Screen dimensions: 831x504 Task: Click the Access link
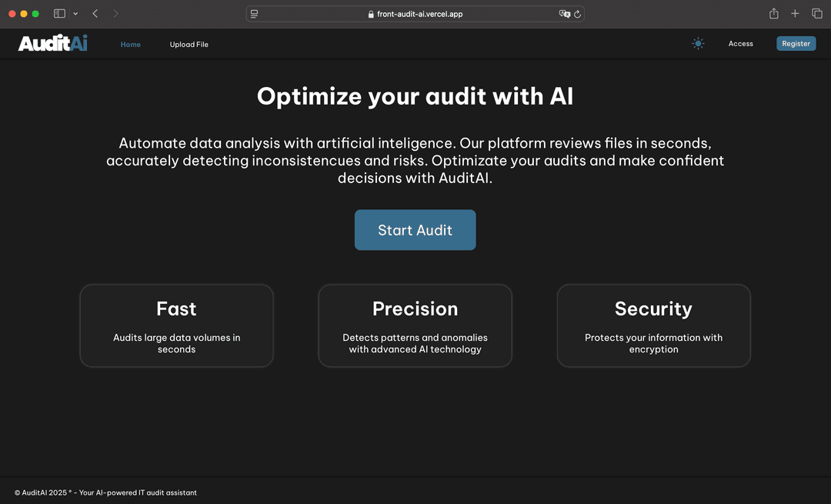[x=740, y=44]
